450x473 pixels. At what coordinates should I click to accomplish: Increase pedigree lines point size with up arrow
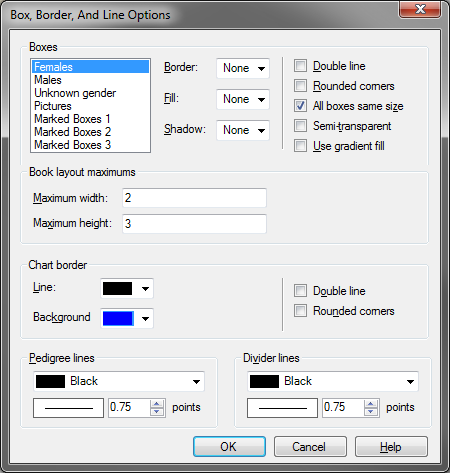[x=157, y=404]
